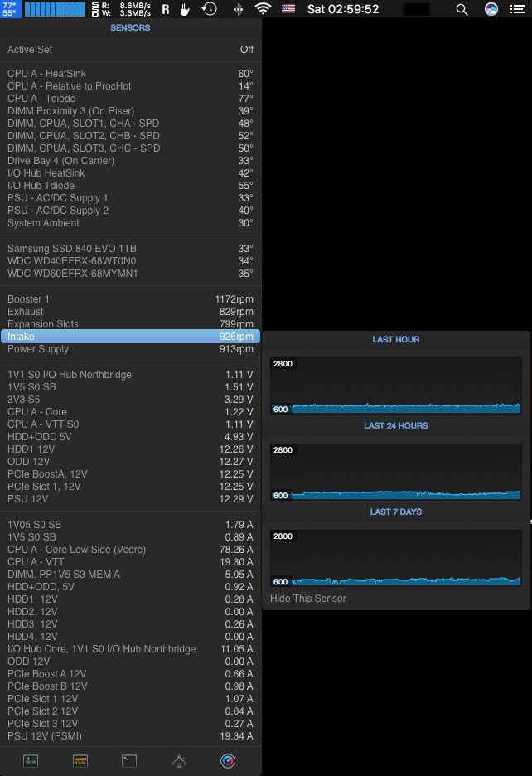Image resolution: width=532 pixels, height=776 pixels.
Task: Select I/O Hub Core, 1V1 S0 current row
Action: click(131, 649)
